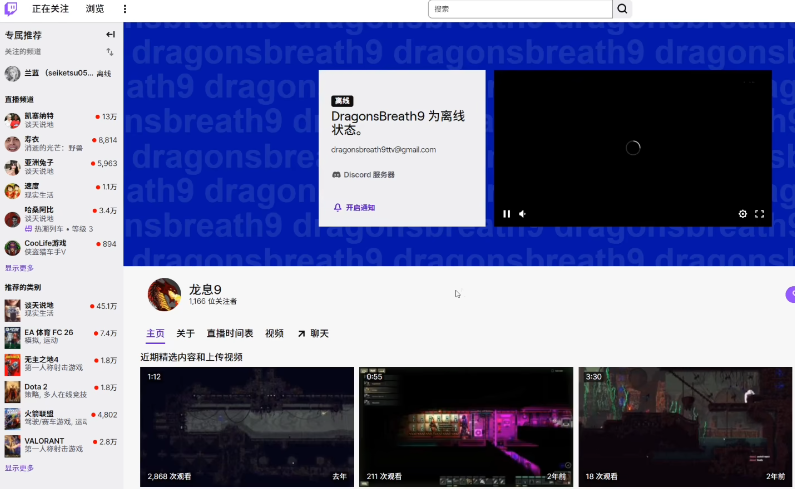The width and height of the screenshot is (795, 489).
Task: Open 无主之地4 category
Action: (x=61, y=364)
